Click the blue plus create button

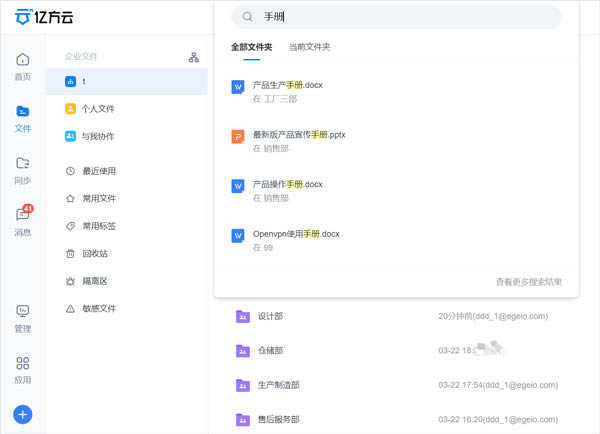tap(23, 414)
